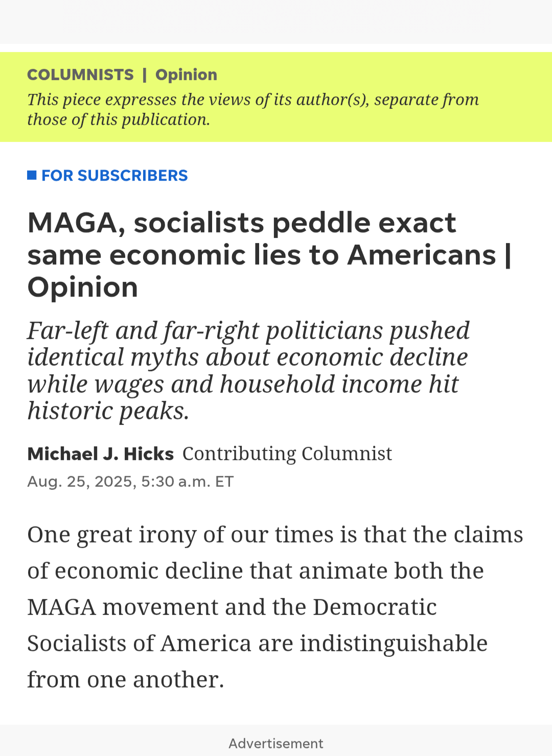Click the Advertisement label at page bottom

point(276,743)
